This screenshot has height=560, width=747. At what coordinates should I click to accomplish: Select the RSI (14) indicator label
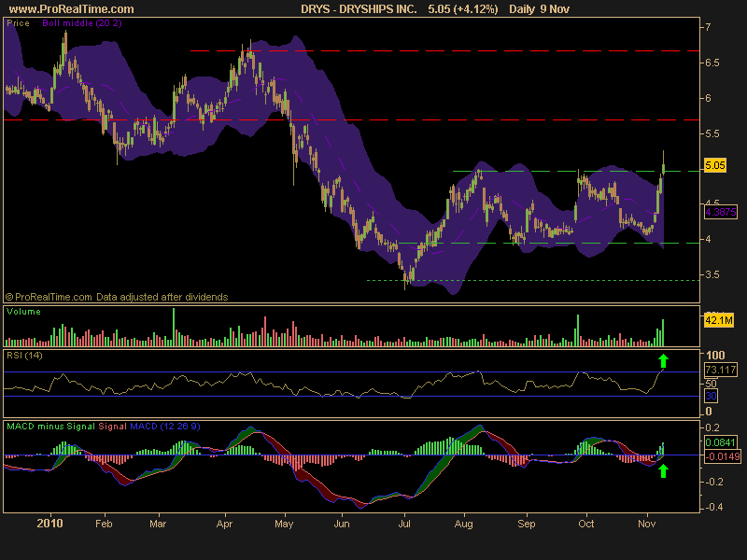(23, 355)
